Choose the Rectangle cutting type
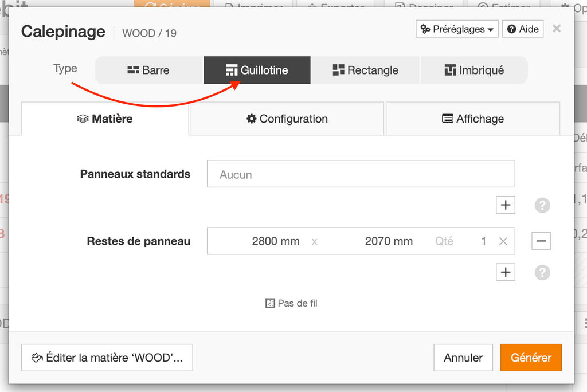This screenshot has height=392, width=587. tap(365, 70)
